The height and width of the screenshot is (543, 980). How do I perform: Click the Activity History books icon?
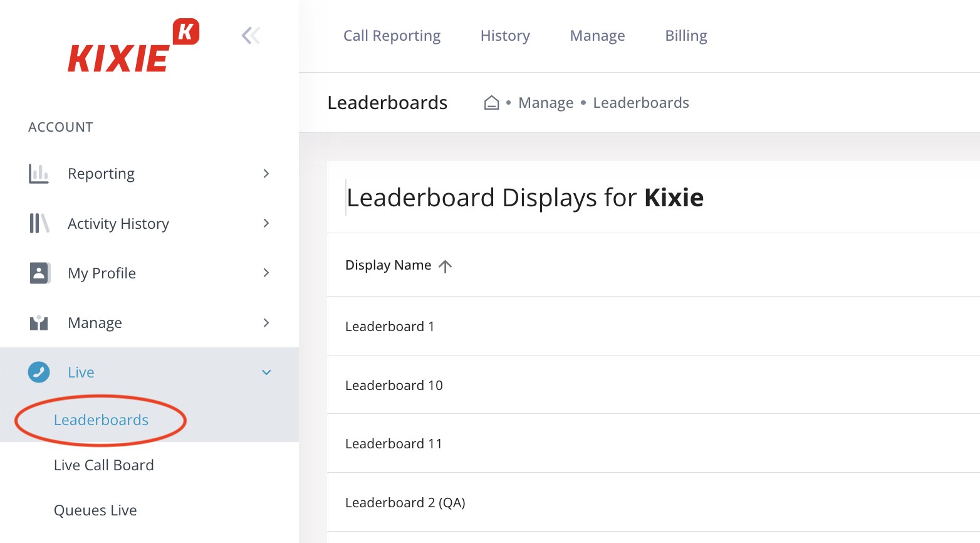tap(39, 223)
